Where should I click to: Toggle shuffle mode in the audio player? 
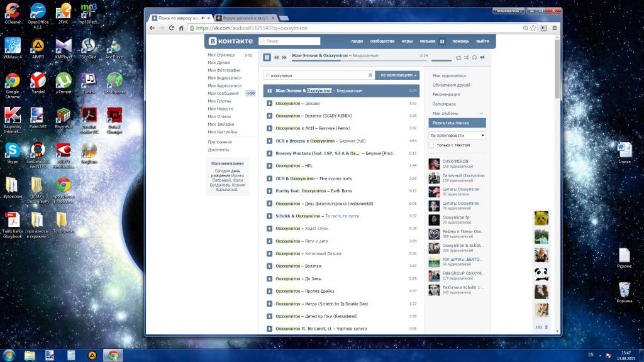point(466,57)
